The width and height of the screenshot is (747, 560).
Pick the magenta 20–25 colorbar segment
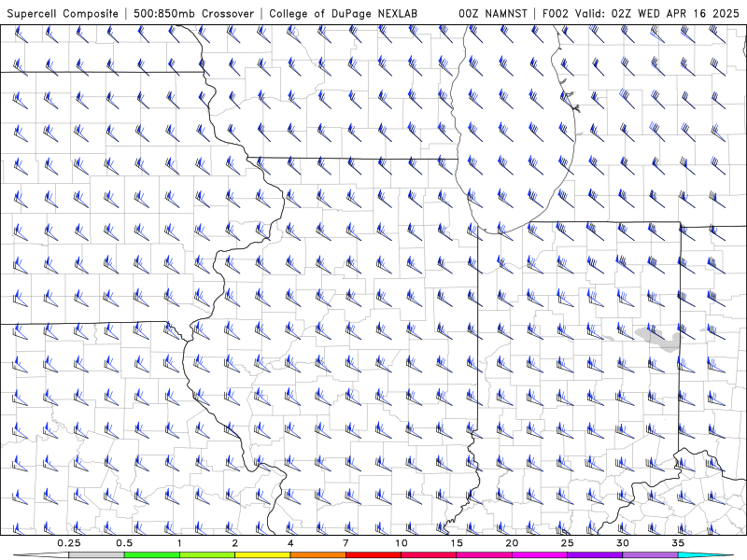540,555
